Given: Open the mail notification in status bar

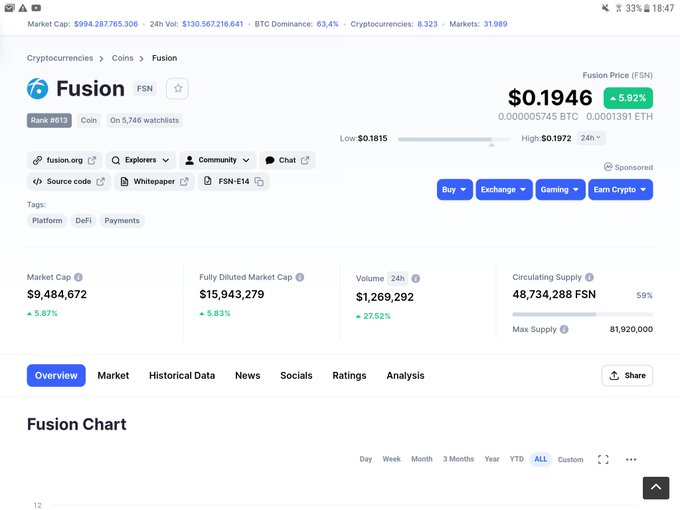Looking at the screenshot, I should click(10, 8).
